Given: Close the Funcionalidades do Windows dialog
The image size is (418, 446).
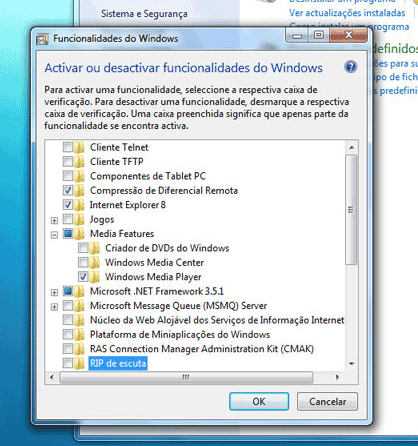Looking at the screenshot, I should tap(349, 35).
